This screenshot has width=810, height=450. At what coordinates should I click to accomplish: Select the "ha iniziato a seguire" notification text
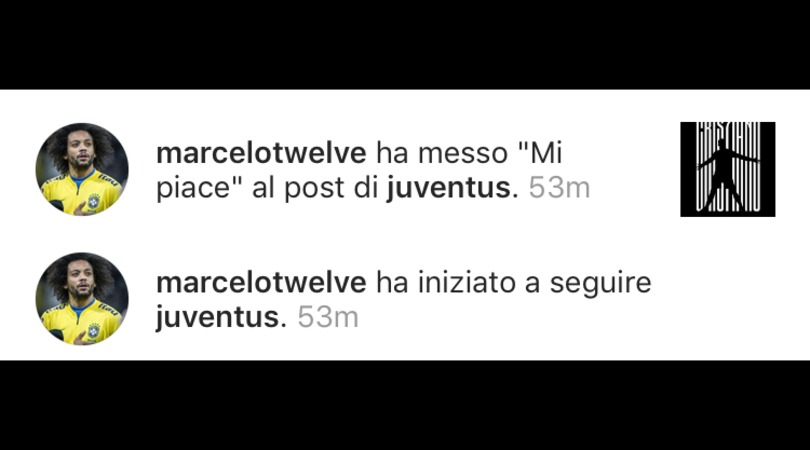pos(403,300)
